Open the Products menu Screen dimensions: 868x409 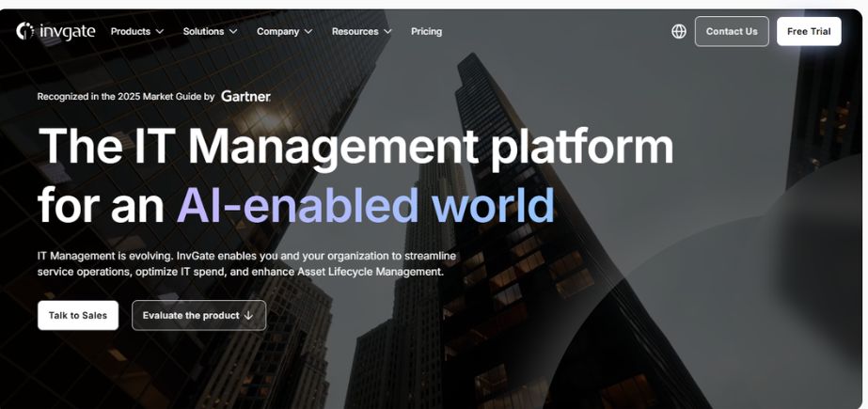[137, 32]
